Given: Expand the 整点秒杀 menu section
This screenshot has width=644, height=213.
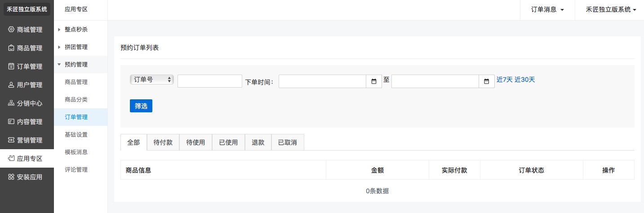Looking at the screenshot, I should click(x=76, y=30).
